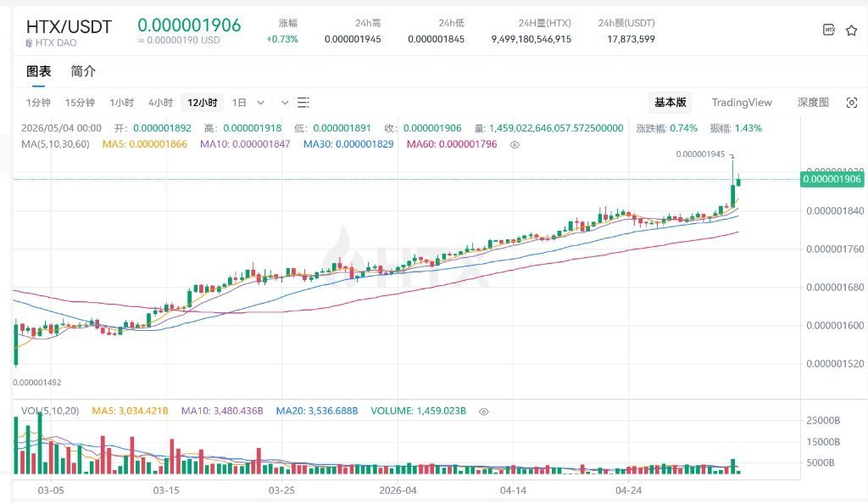
Task: Click the MA30: 0.000001829 legend
Action: [x=348, y=144]
